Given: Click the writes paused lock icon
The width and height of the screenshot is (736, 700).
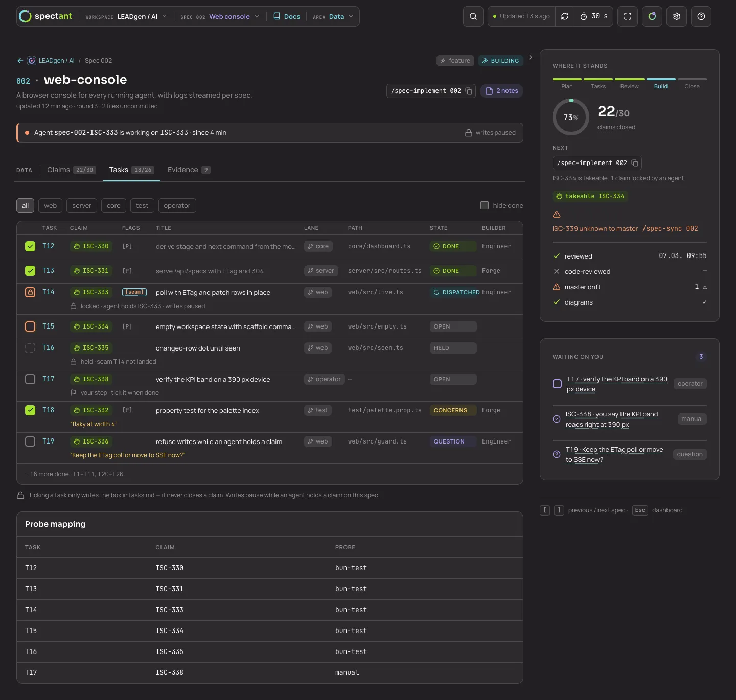Looking at the screenshot, I should click(469, 133).
